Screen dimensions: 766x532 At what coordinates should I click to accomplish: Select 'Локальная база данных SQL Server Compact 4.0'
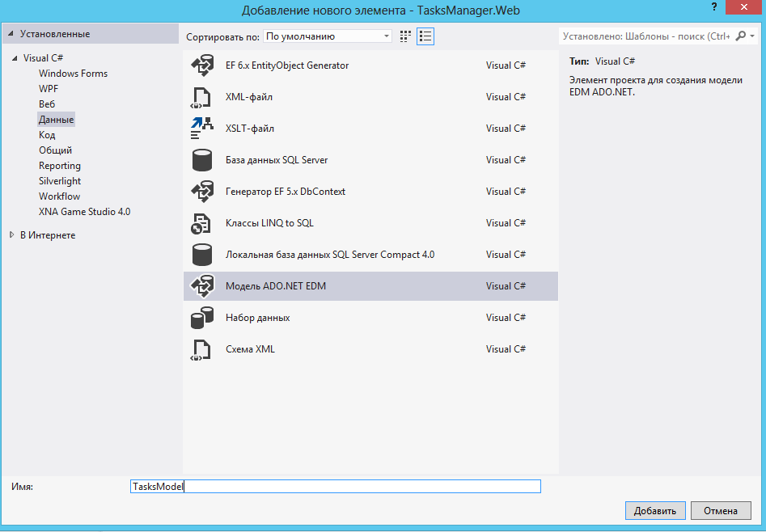[x=330, y=255]
